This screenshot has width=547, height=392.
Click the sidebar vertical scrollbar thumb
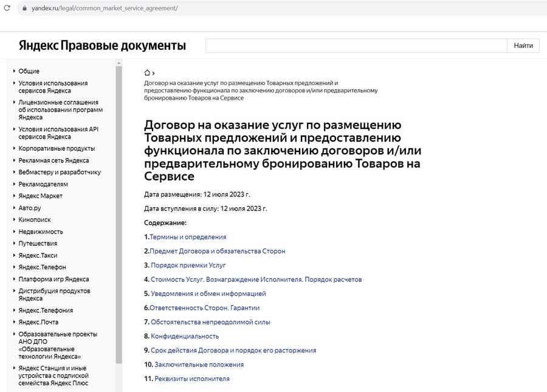click(x=119, y=215)
